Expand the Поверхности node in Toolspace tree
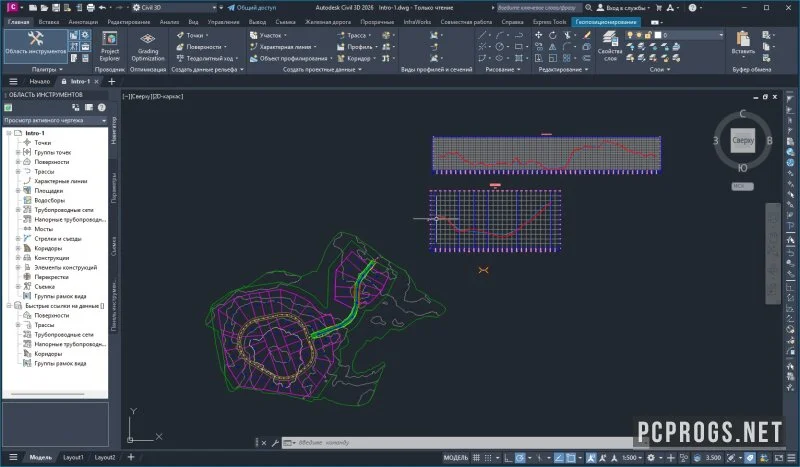 pos(18,162)
